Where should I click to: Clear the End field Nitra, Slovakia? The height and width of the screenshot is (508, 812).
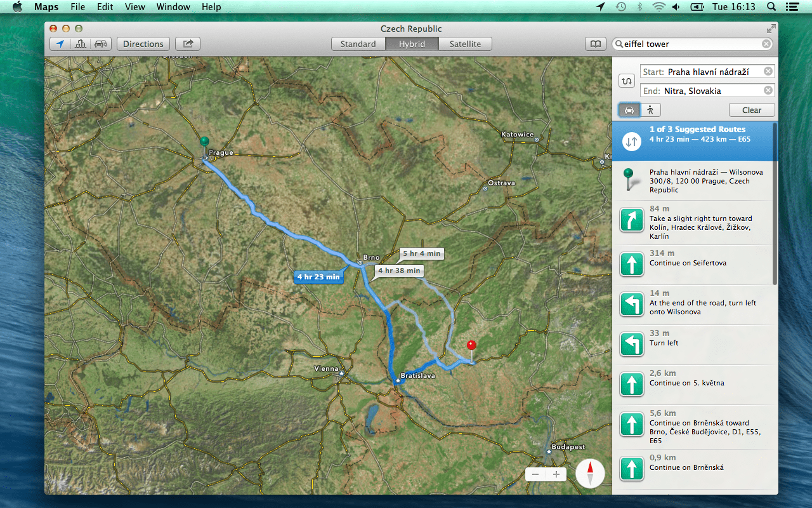tap(768, 91)
